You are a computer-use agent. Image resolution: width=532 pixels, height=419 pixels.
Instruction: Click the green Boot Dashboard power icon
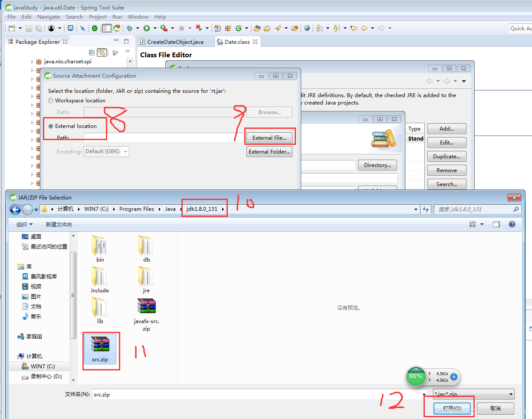[95, 28]
